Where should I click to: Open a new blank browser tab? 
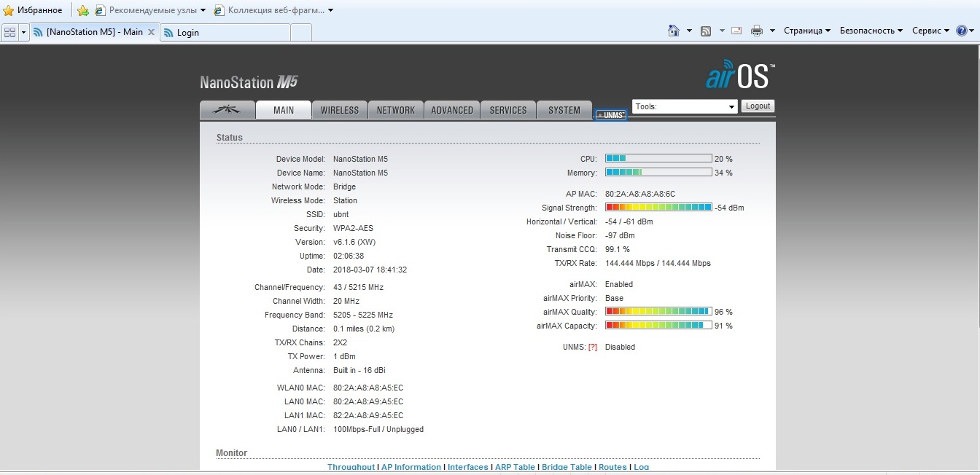301,32
